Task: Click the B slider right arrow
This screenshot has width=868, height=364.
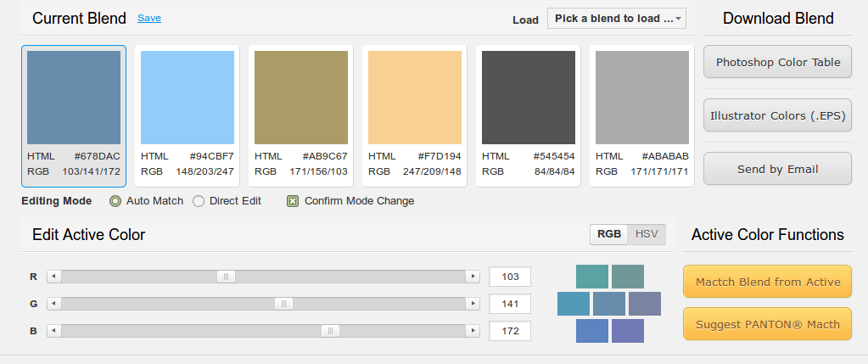Action: coord(473,331)
